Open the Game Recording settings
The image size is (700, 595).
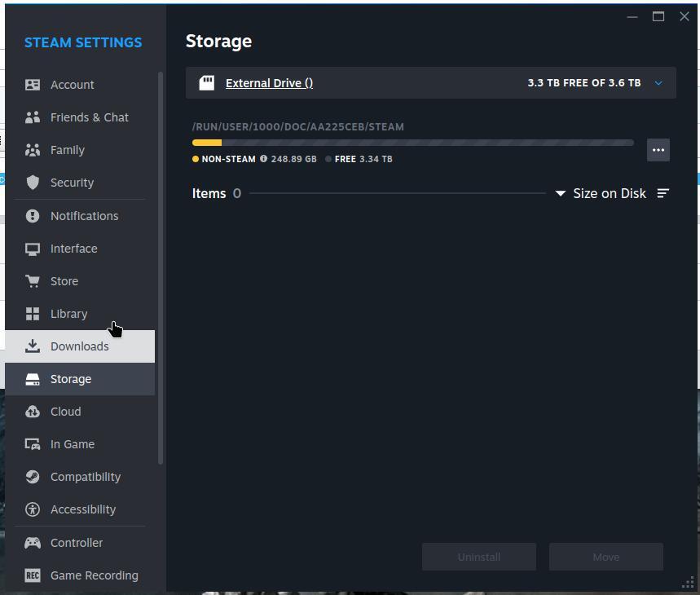pos(80,575)
